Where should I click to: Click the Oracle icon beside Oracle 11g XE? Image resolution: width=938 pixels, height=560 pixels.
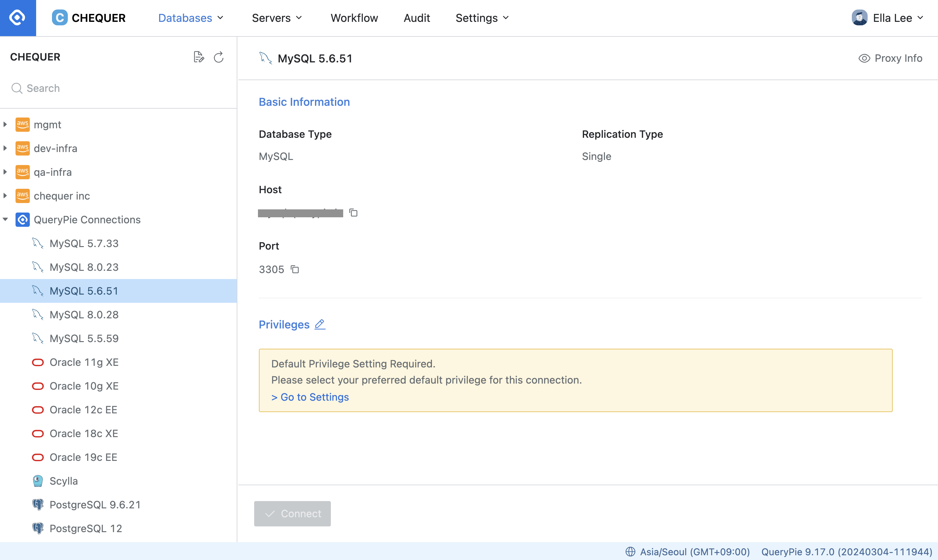38,362
